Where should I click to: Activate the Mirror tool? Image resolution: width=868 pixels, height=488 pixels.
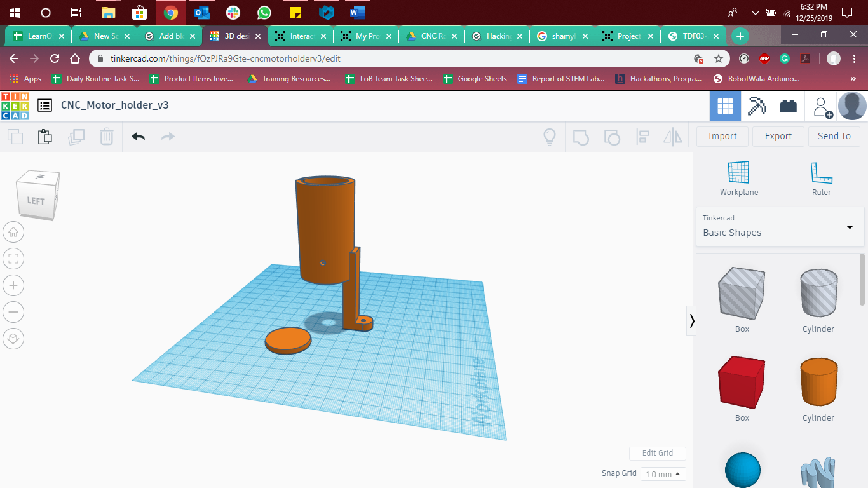click(x=672, y=136)
